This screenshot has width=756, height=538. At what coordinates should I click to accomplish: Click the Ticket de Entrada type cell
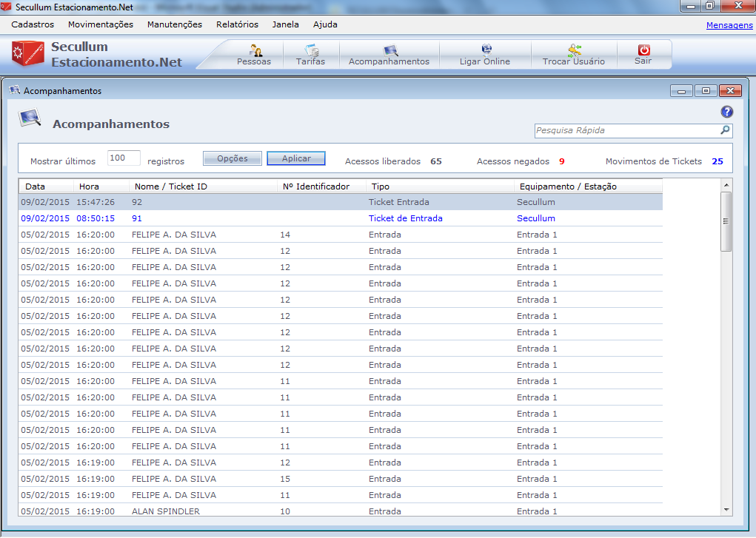click(x=405, y=218)
